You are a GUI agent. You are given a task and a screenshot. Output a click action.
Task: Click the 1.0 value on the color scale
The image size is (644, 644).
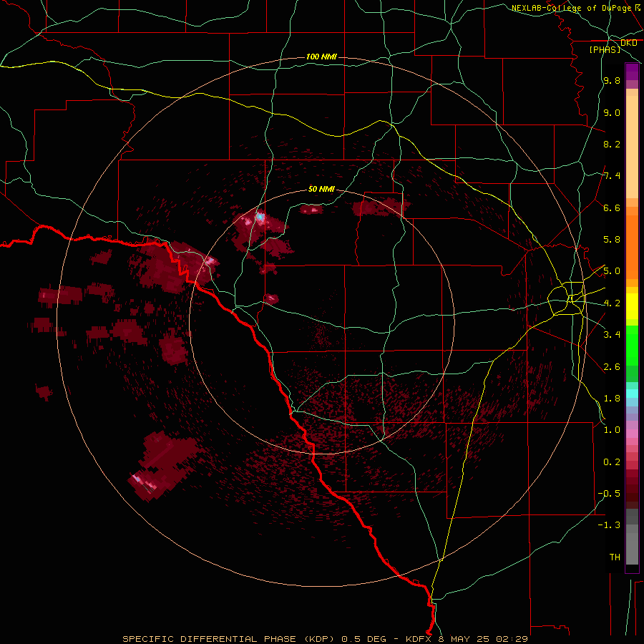coord(612,430)
